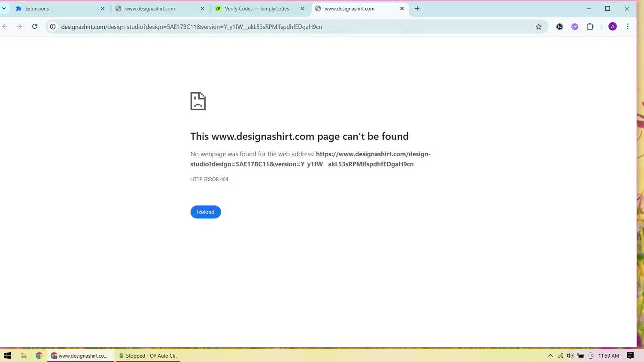Image resolution: width=644 pixels, height=362 pixels.
Task: Open the profile avatar A
Action: click(x=613, y=27)
